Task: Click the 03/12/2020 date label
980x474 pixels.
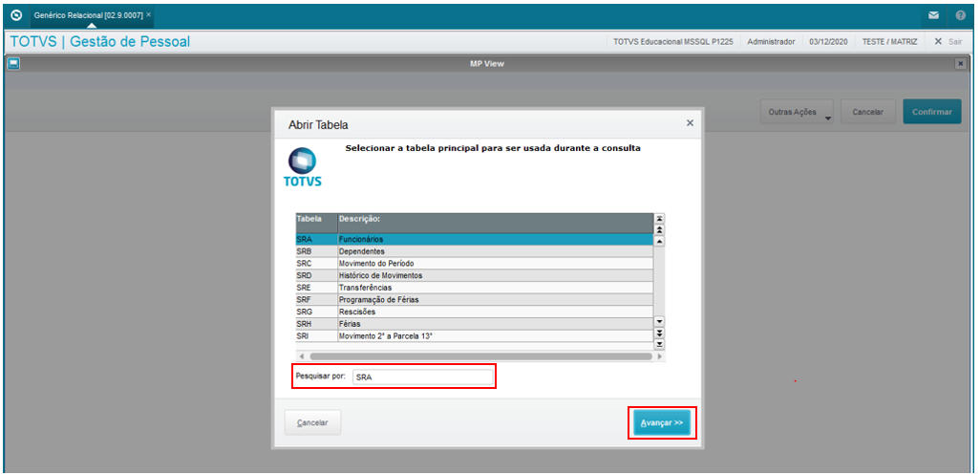Action: (x=828, y=42)
